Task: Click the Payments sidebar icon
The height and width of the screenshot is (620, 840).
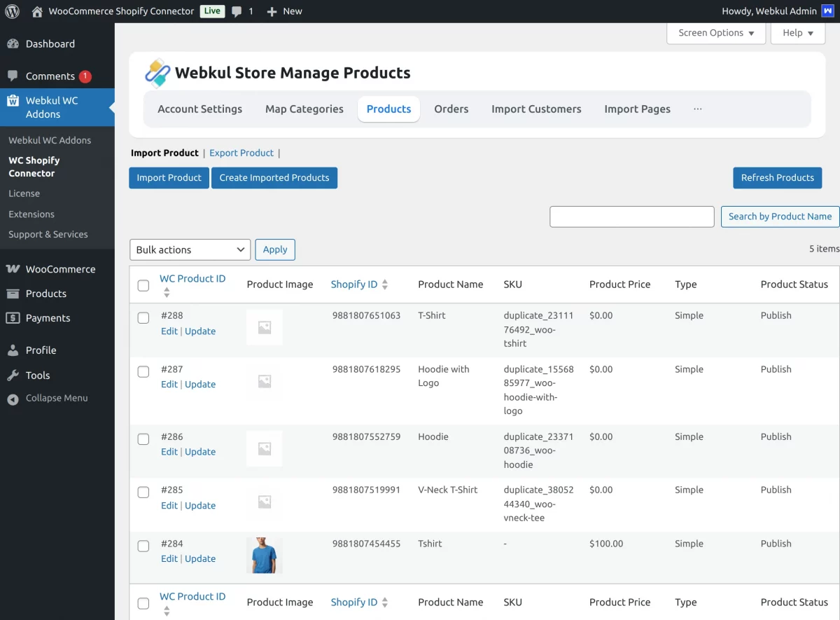Action: click(x=14, y=318)
